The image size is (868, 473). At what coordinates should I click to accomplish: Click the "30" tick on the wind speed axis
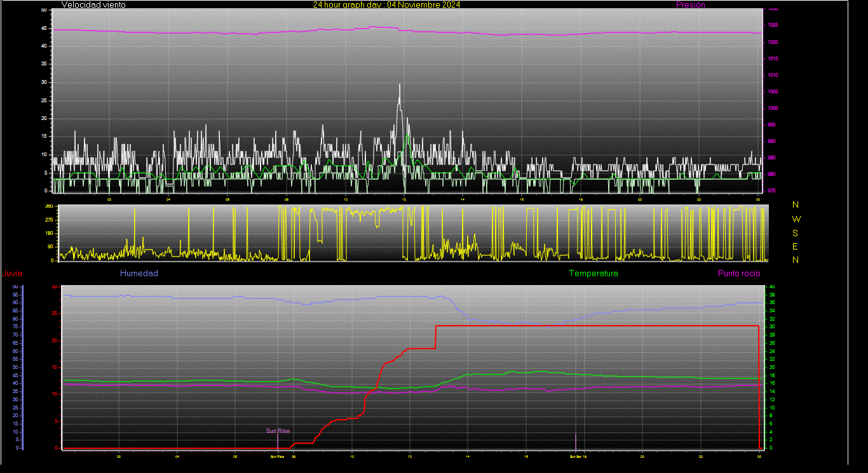43,82
